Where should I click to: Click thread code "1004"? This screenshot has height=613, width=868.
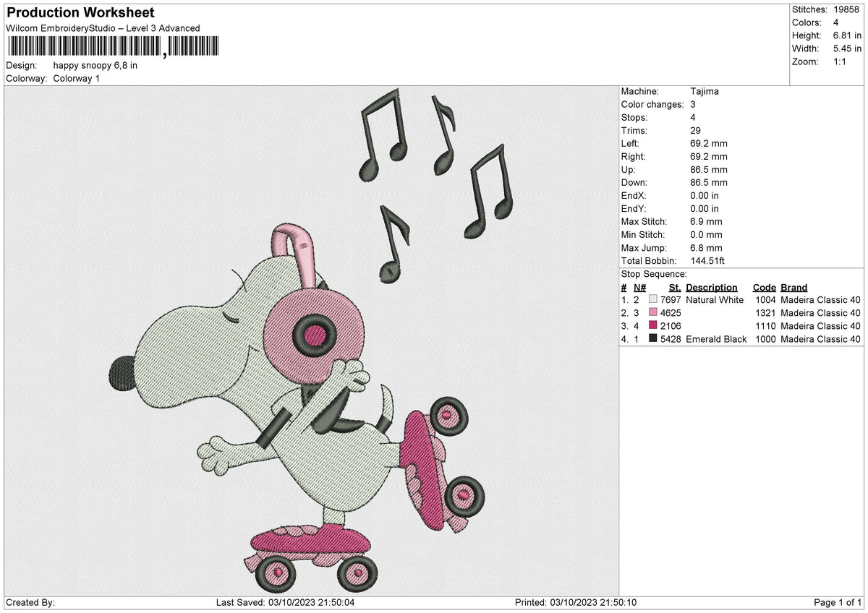(x=765, y=299)
